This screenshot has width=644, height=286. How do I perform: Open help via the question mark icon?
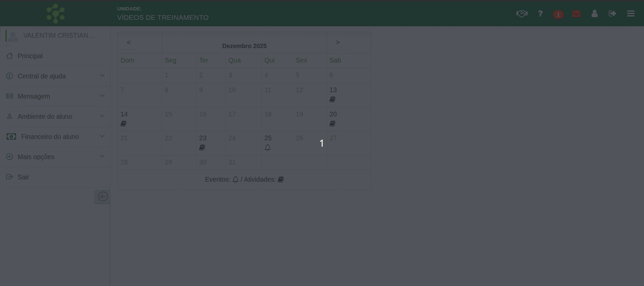540,14
